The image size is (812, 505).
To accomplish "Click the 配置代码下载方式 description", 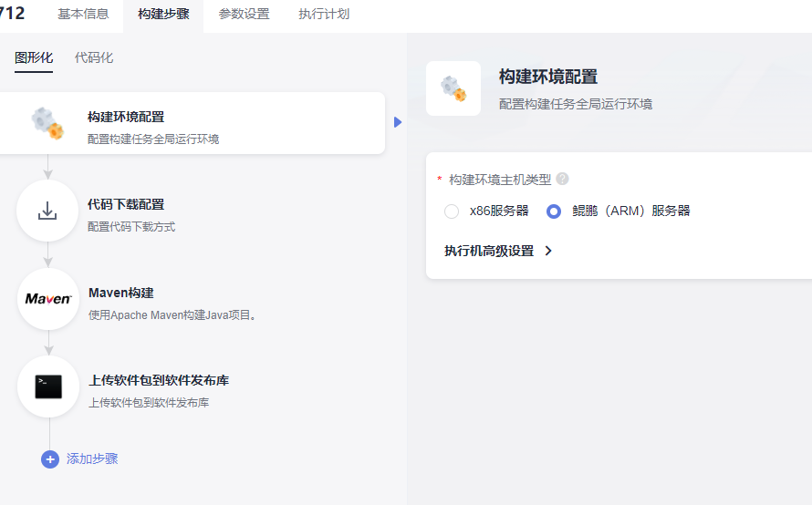I will point(131,227).
